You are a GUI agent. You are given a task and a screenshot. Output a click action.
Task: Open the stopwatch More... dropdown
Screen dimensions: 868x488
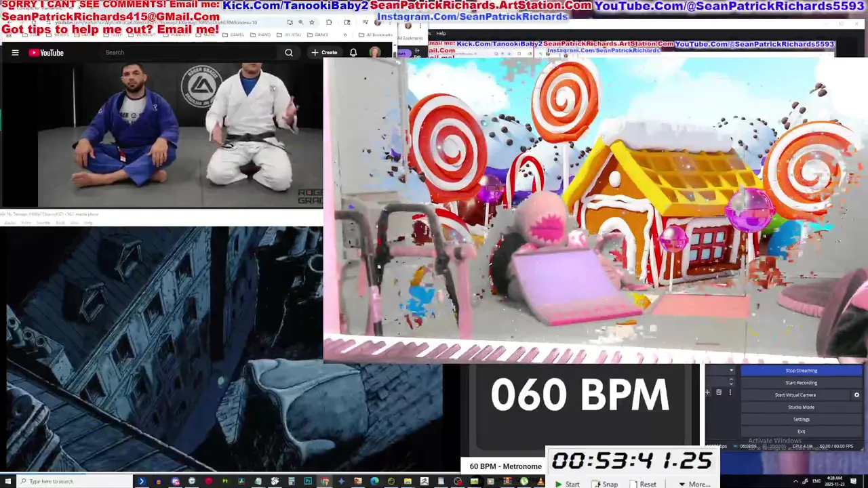pos(694,484)
